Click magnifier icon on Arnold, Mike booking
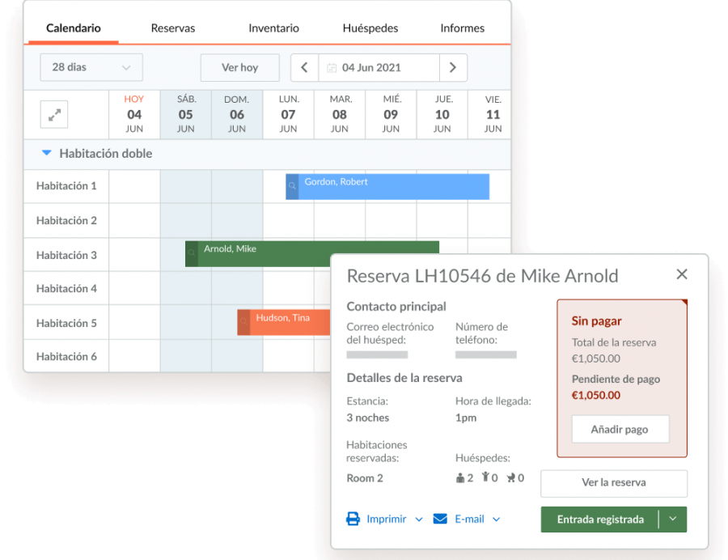This screenshot has height=560, width=728. [192, 254]
